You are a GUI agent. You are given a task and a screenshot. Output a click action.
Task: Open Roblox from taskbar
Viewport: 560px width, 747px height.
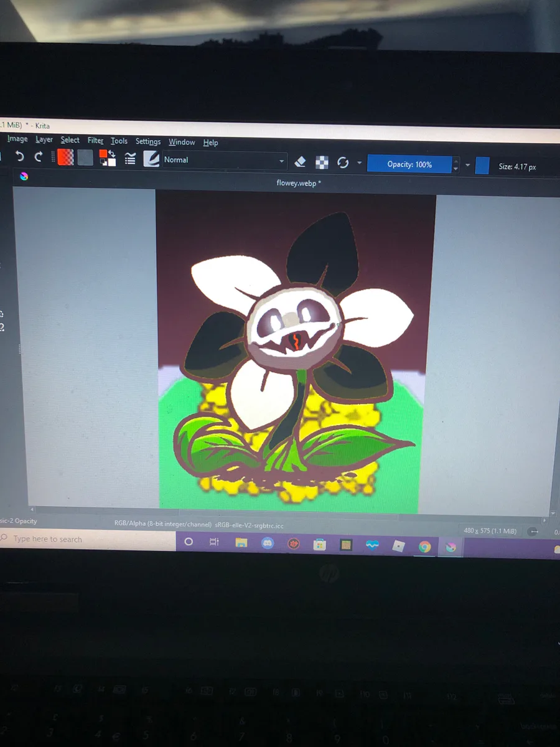pyautogui.click(x=398, y=547)
